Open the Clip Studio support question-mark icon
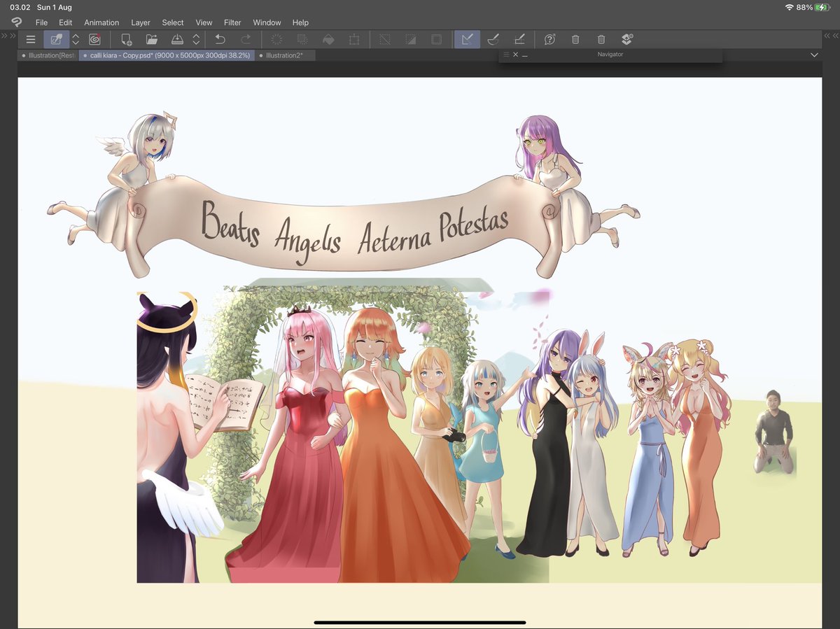Viewport: 840px width, 629px height. (x=549, y=40)
